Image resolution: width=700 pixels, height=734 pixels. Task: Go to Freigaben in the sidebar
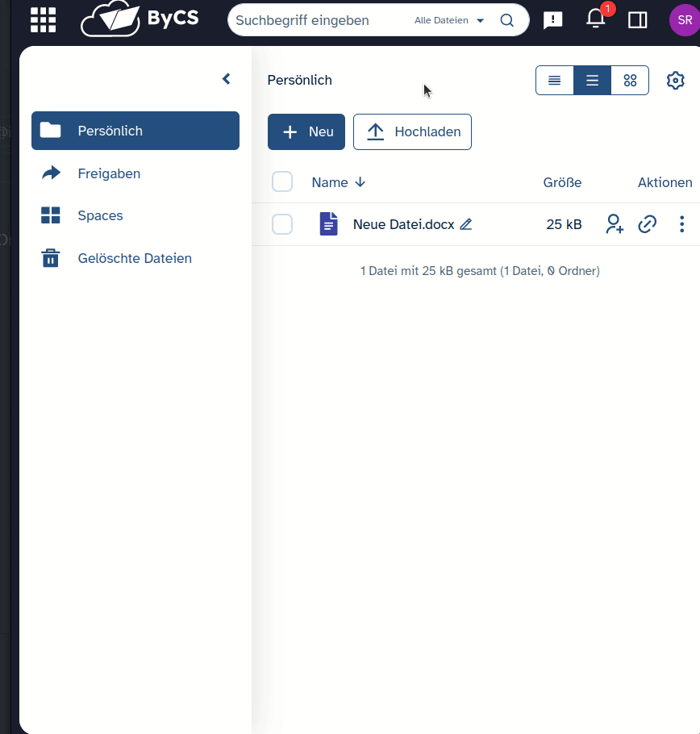(x=135, y=173)
